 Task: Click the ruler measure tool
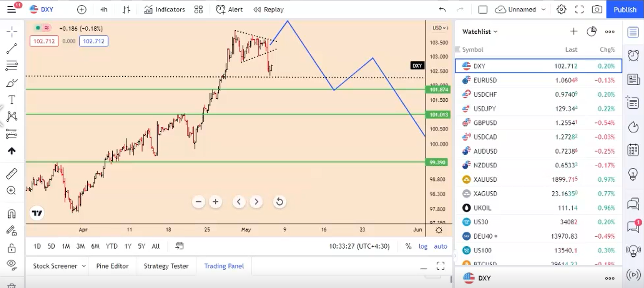[12, 174]
